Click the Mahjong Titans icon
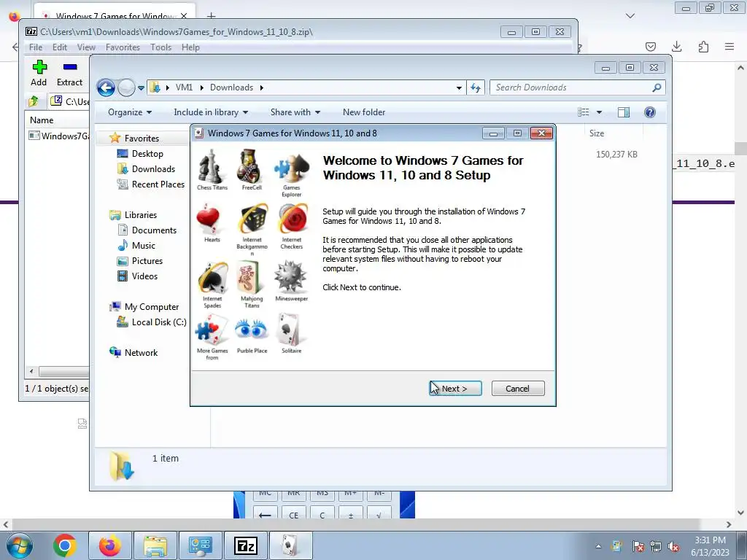Screen dimensions: 747x560 coord(250,278)
